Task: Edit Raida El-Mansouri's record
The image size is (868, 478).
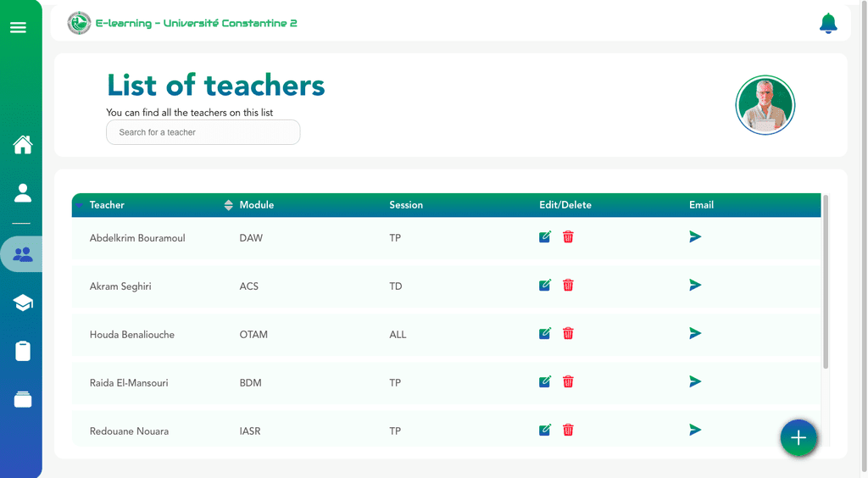Action: click(x=545, y=381)
